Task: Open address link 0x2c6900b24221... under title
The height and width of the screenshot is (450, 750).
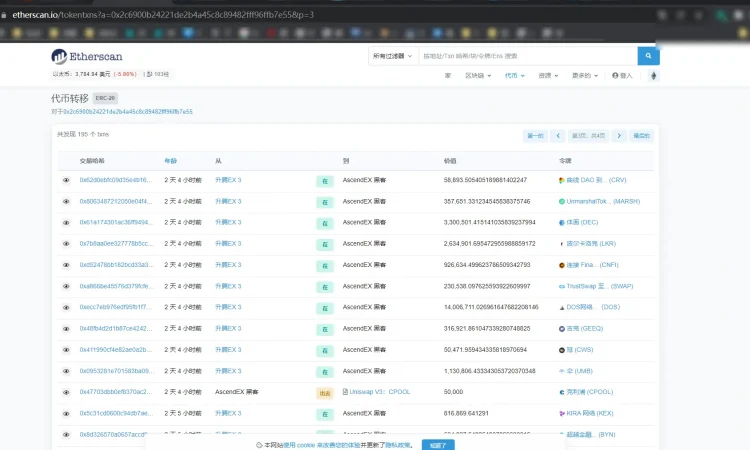Action: [x=128, y=111]
